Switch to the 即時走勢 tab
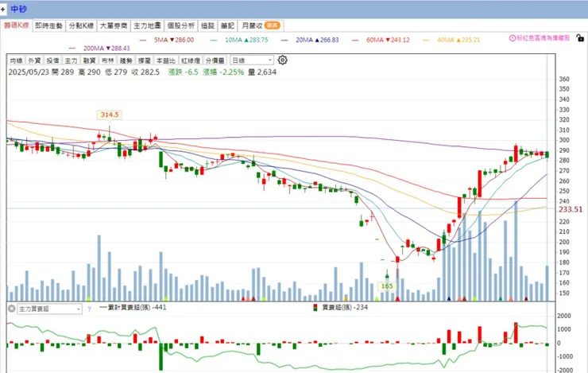Screen dimensions: 588x373 click(48, 25)
